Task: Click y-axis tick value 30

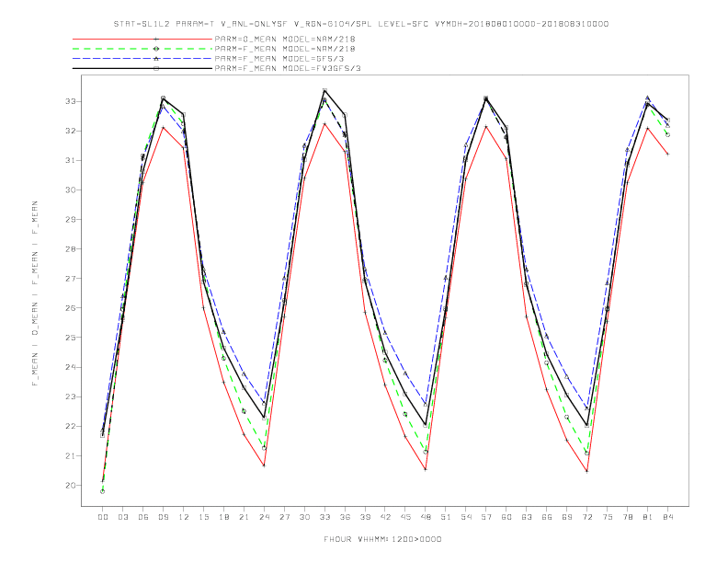Action: [x=71, y=190]
